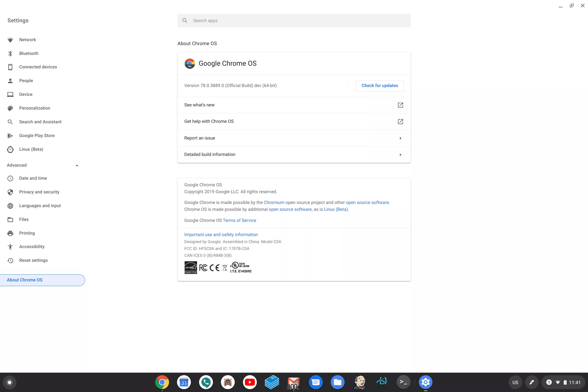Select Languages and input menu item
The image size is (588, 392).
pyautogui.click(x=40, y=206)
